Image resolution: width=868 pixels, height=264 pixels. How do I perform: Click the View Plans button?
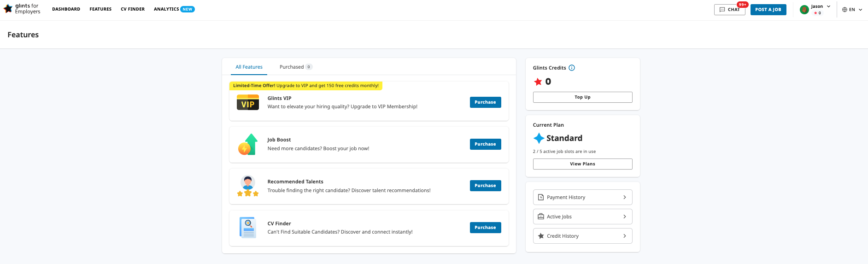click(x=582, y=164)
